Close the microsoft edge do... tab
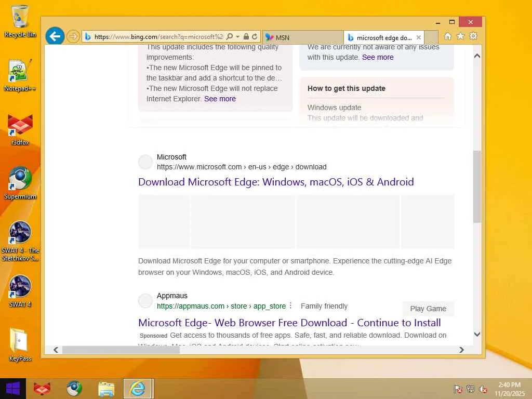The width and height of the screenshot is (532, 399). 419,37
